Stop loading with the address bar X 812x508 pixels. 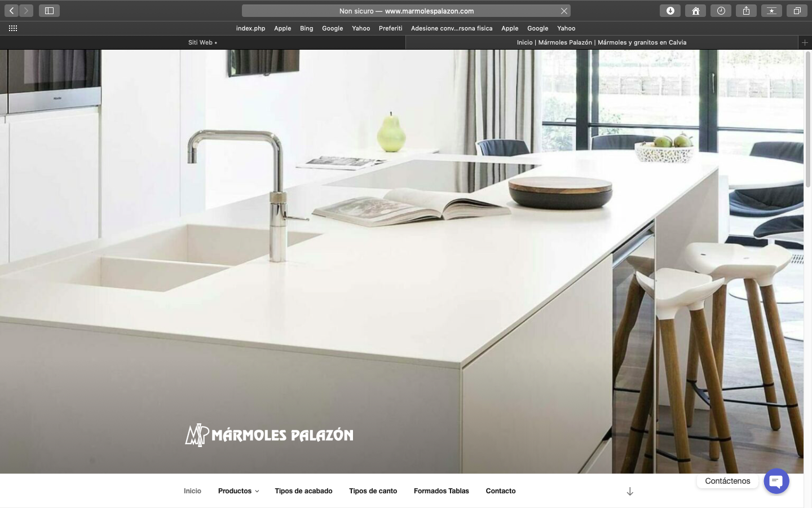564,11
